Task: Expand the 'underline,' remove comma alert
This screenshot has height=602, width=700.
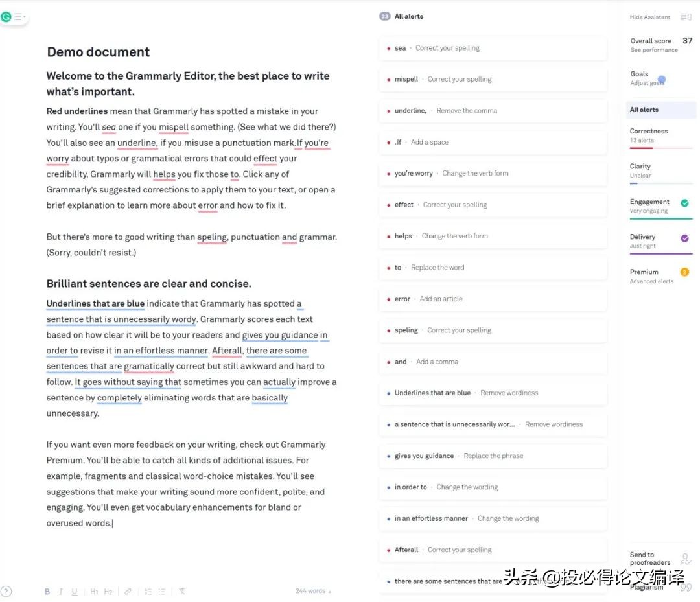Action: point(493,111)
